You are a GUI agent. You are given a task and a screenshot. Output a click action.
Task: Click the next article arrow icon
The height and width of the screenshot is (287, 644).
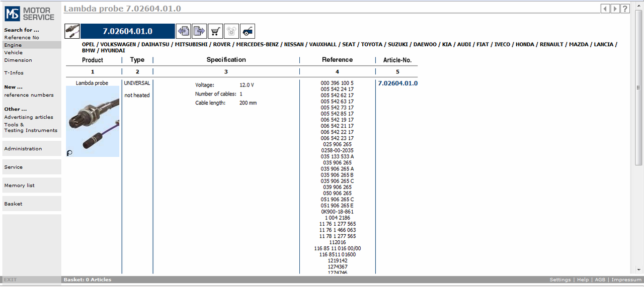[199, 31]
